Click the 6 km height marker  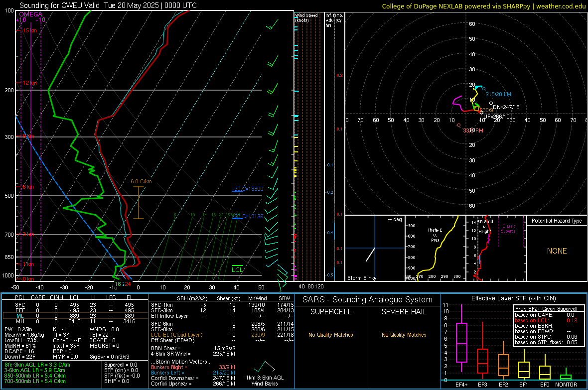28,187
